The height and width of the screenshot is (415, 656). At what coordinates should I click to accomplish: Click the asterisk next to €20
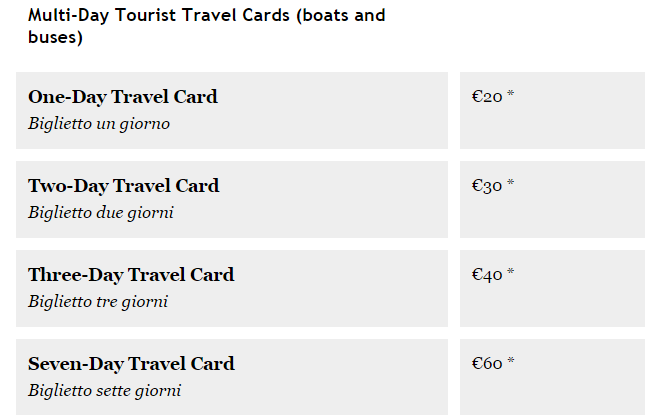[x=510, y=93]
